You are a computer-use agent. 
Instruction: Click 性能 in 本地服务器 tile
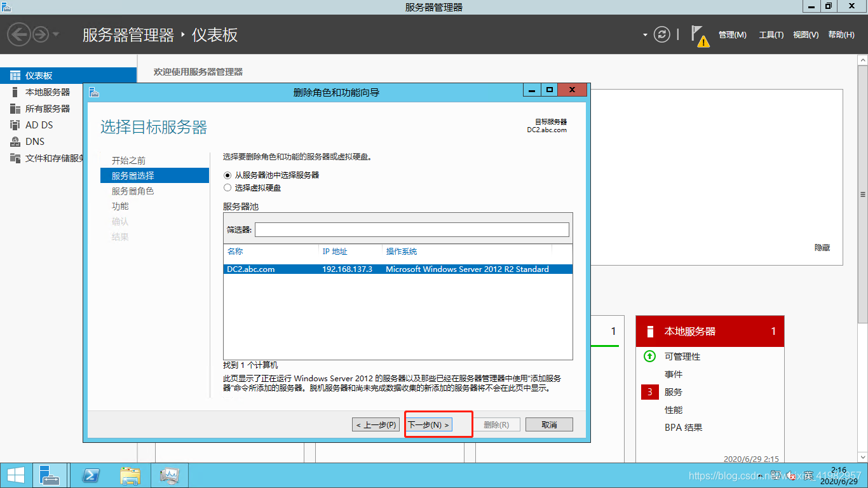coord(674,410)
